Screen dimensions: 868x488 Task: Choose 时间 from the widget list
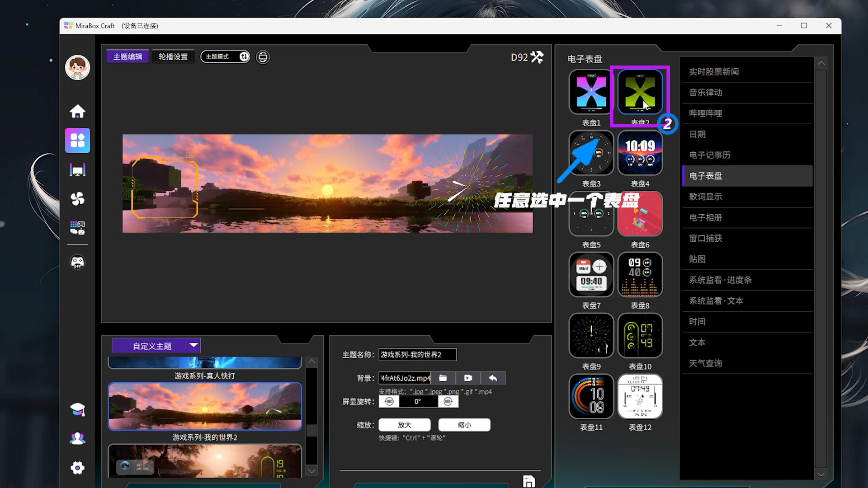pyautogui.click(x=747, y=321)
